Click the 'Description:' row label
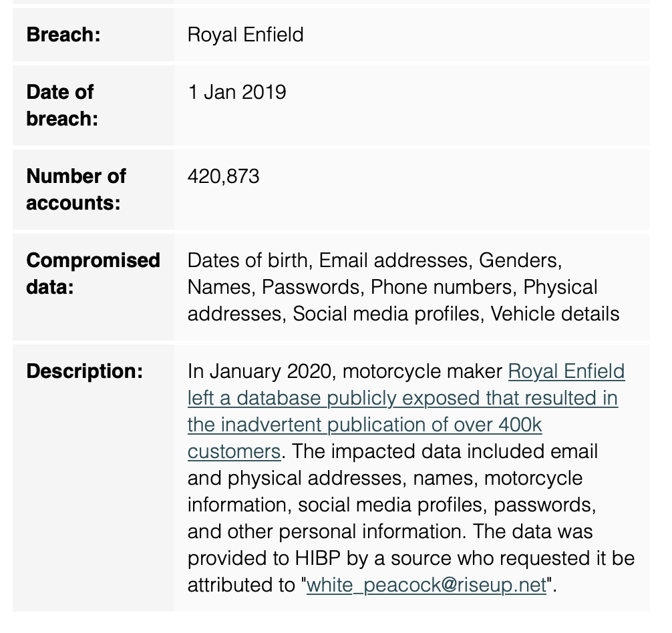The image size is (672, 633). [84, 371]
